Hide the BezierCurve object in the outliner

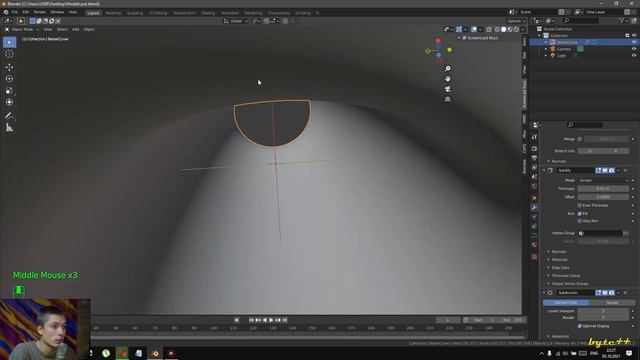click(x=634, y=42)
